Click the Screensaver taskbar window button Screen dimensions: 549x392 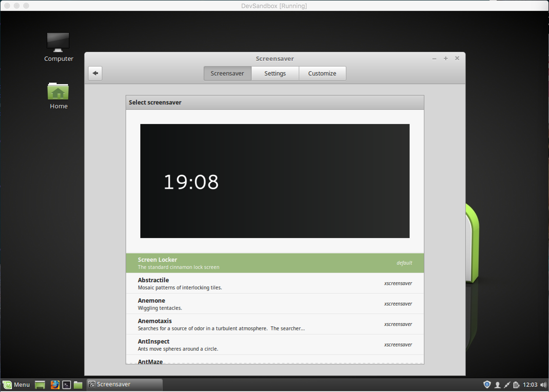[x=124, y=385]
